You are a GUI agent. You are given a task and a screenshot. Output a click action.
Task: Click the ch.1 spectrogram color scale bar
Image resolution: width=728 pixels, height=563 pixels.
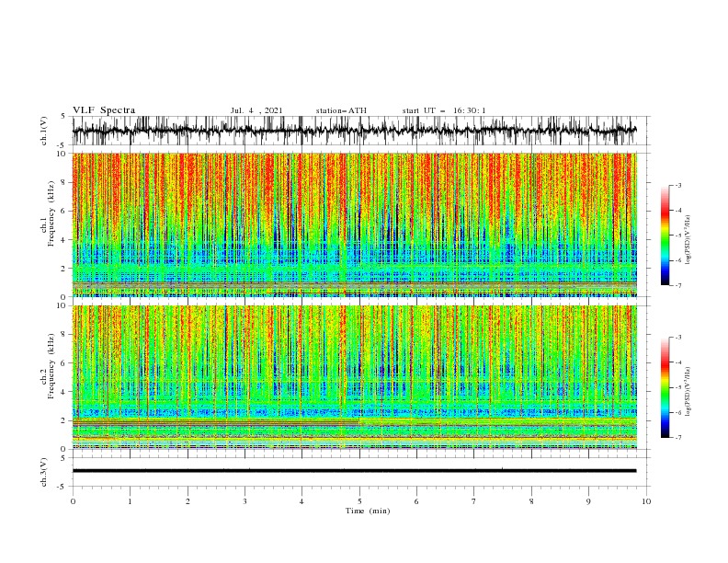(665, 236)
